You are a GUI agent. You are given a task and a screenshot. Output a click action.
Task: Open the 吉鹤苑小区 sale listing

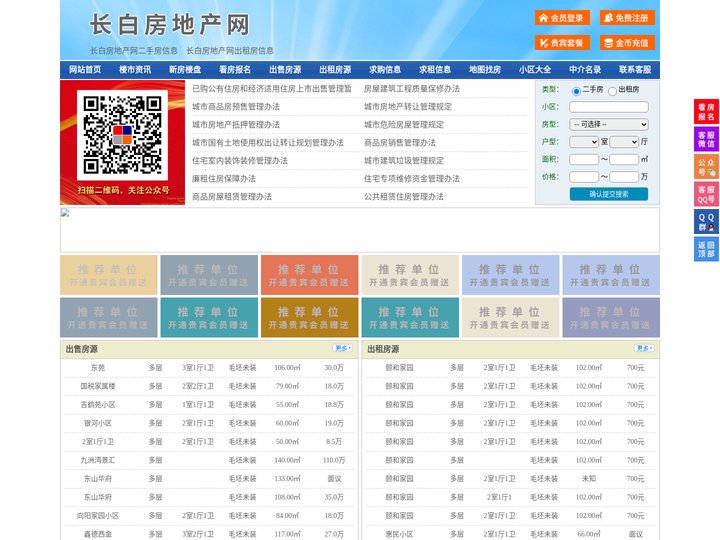tap(98, 405)
